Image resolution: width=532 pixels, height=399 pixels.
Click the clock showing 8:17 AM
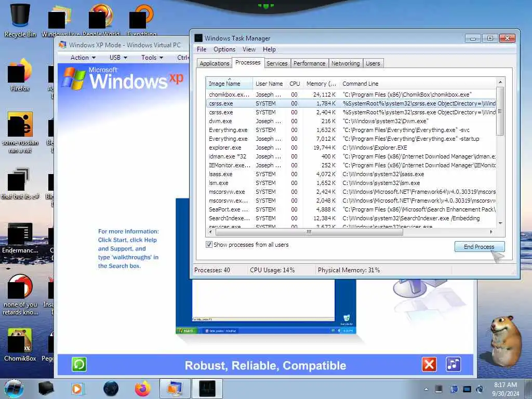coord(505,385)
